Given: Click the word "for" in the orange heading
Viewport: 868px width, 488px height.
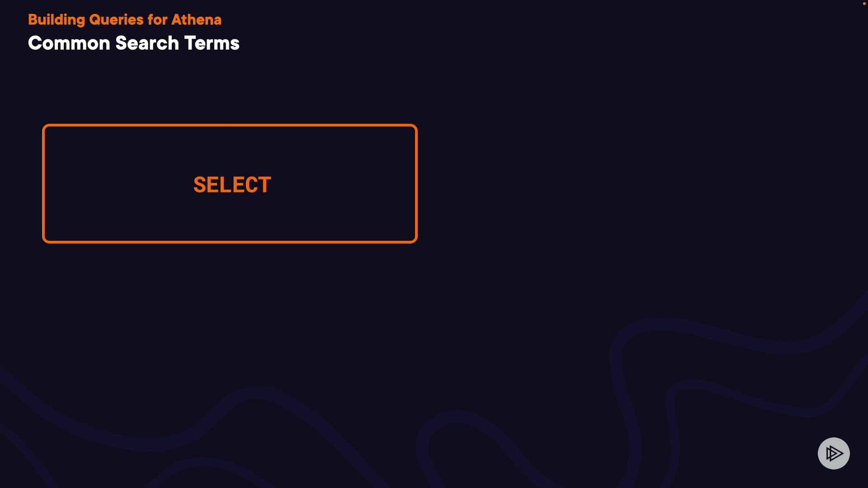Looking at the screenshot, I should [x=157, y=20].
